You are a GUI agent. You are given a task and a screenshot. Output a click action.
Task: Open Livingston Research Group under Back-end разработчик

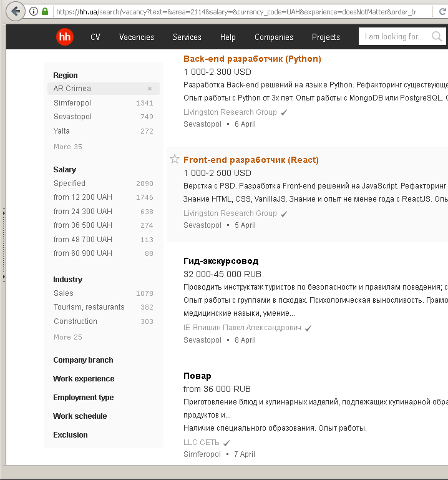(x=230, y=112)
